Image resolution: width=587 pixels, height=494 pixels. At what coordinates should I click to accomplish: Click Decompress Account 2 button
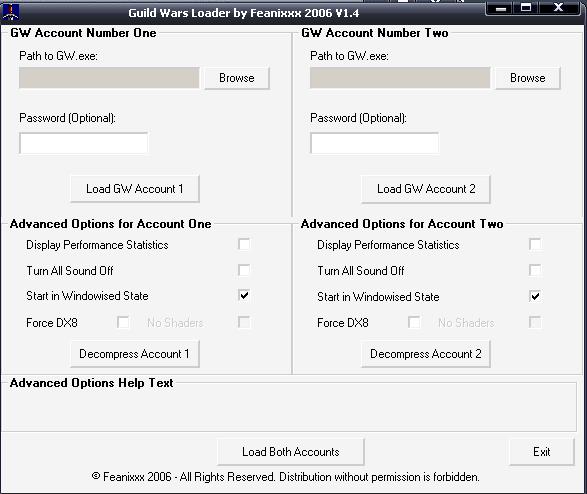426,354
